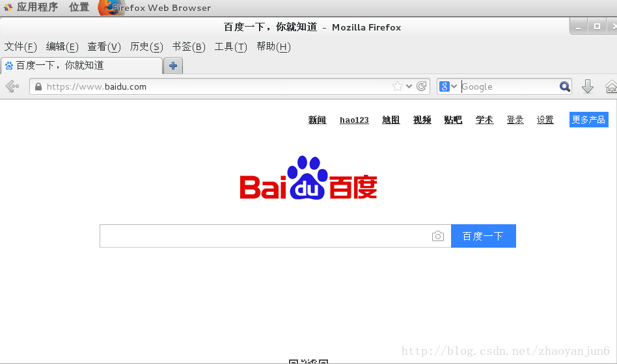The width and height of the screenshot is (617, 364).
Task: Open the 位置 system menu
Action: [79, 7]
